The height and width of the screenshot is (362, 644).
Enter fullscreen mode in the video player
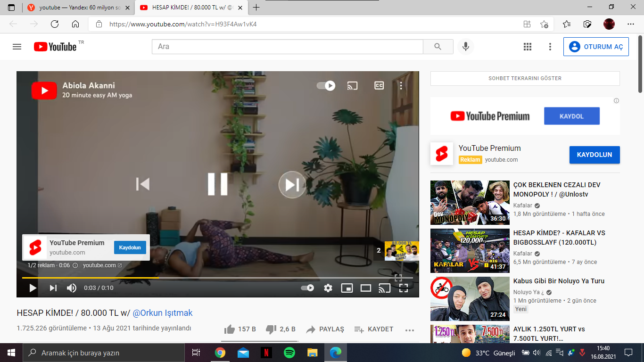point(404,288)
